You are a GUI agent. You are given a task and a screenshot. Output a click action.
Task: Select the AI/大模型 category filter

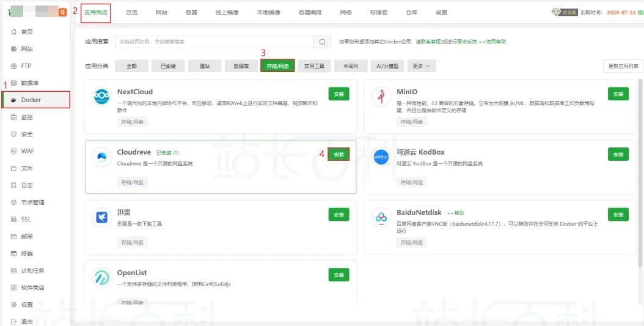pos(387,66)
